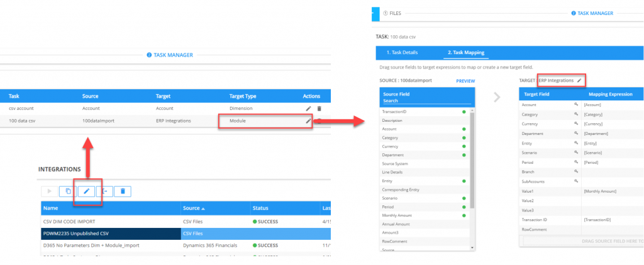Sort integrations by Source column
The image size is (644, 265).
(196, 207)
